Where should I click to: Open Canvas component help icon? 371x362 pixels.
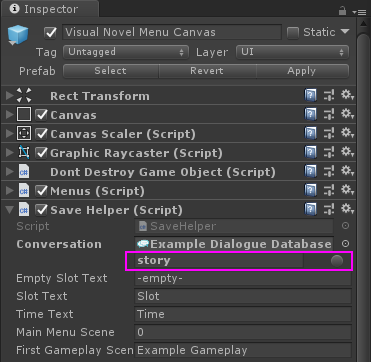tap(310, 115)
